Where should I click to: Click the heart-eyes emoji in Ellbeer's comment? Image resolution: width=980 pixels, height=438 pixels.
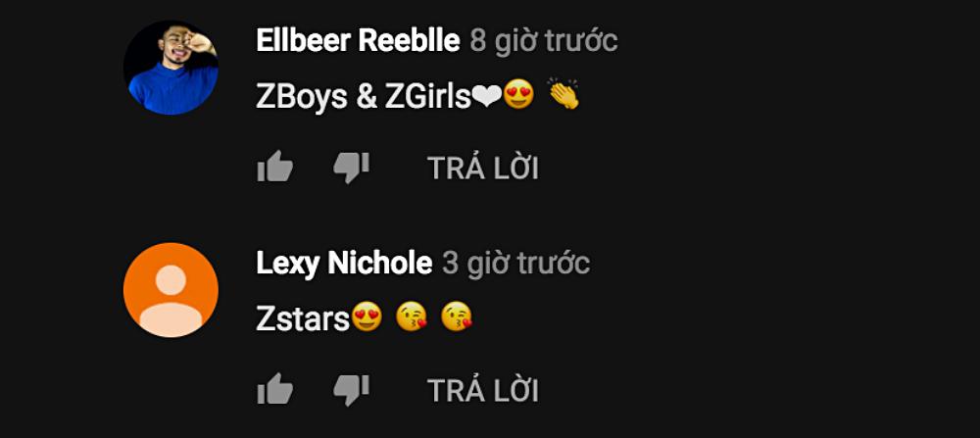coord(518,94)
